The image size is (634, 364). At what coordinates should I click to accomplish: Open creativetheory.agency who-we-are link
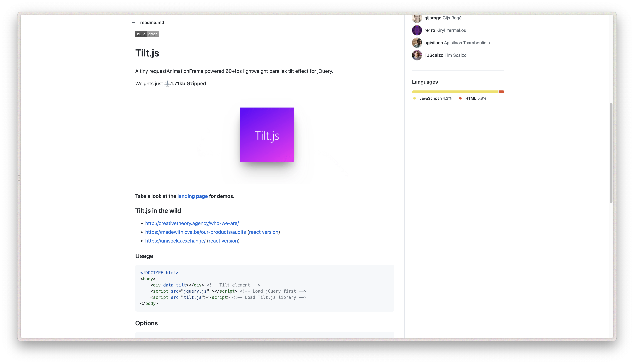click(192, 223)
